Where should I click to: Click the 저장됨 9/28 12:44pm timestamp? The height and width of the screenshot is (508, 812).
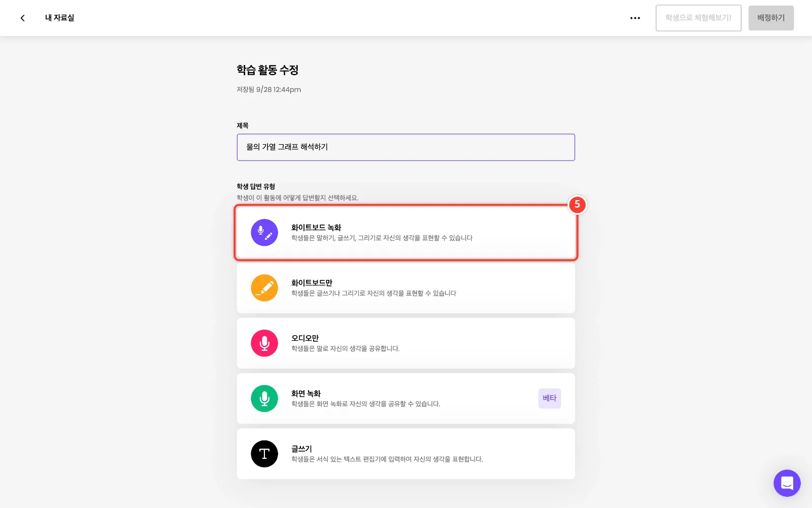[x=269, y=89]
